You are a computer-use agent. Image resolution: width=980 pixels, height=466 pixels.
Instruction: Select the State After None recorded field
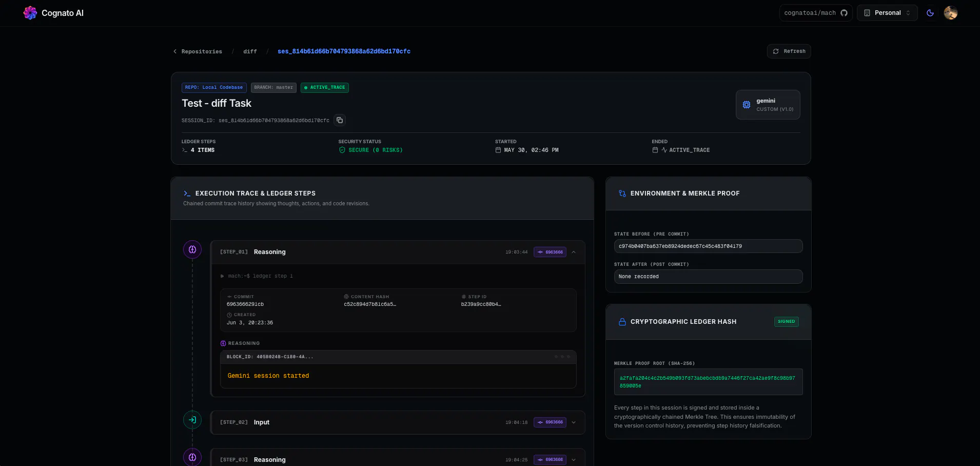point(708,277)
